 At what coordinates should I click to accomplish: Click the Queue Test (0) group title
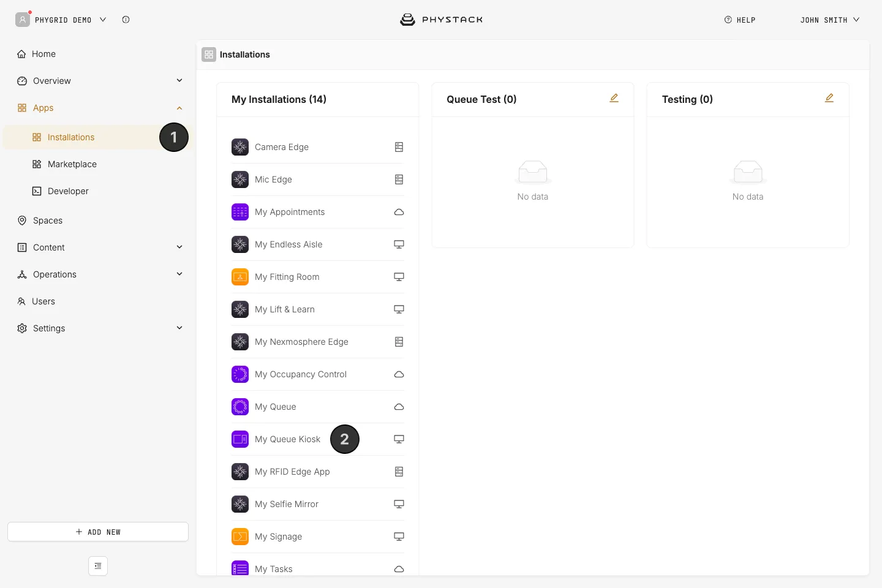pyautogui.click(x=481, y=99)
